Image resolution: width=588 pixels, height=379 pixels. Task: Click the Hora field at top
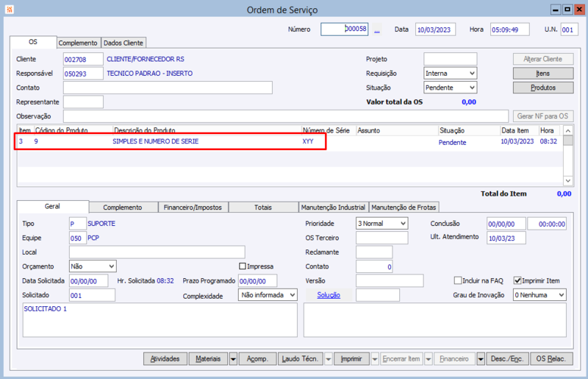509,29
